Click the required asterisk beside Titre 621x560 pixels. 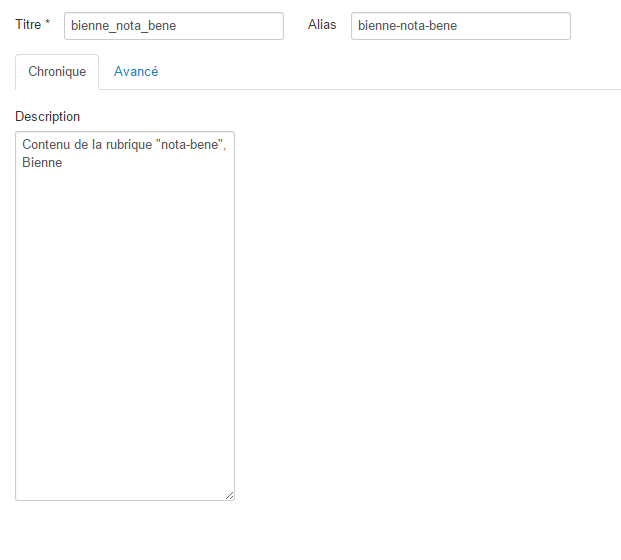tap(47, 23)
